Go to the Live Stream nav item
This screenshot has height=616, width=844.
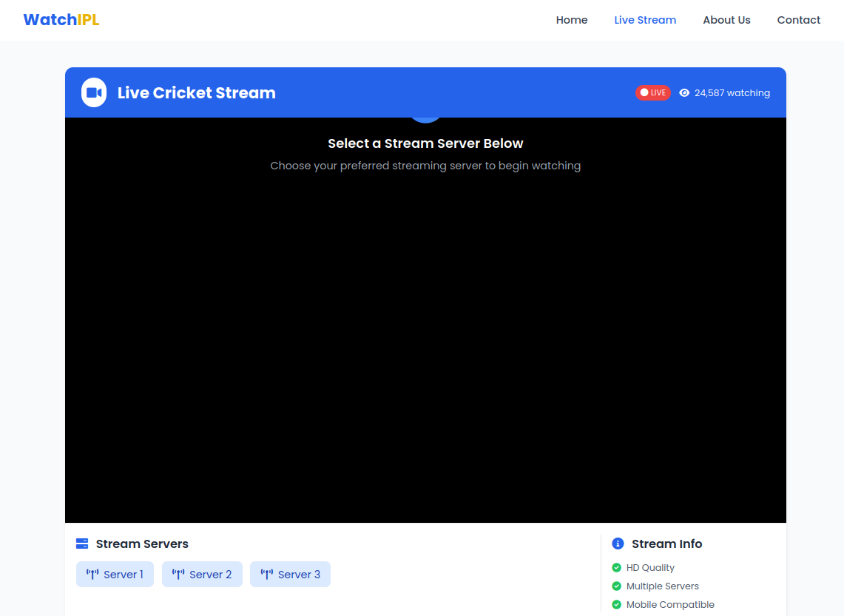pyautogui.click(x=645, y=20)
